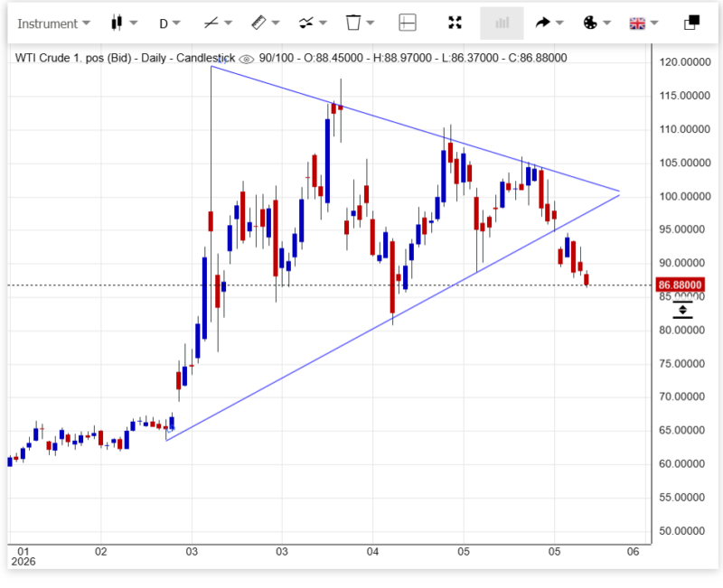This screenshot has width=723, height=588.
Task: Open the dropdown arrow next to trash bin
Action: [x=371, y=23]
